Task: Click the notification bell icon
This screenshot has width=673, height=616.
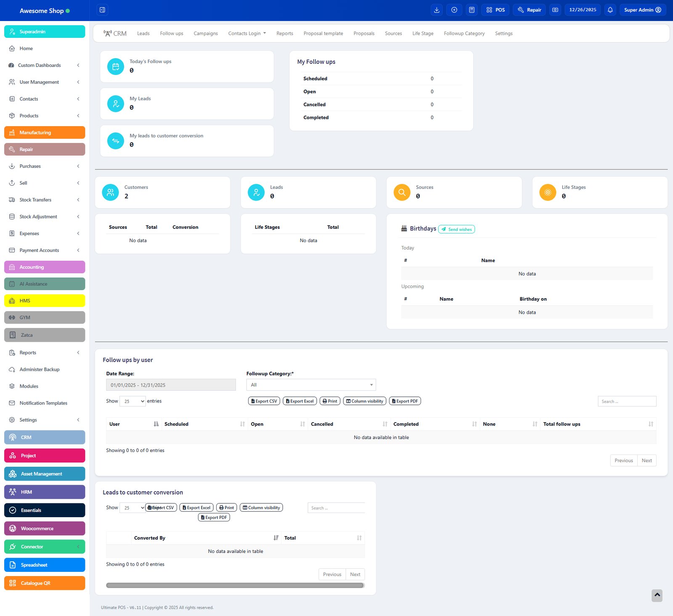Action: 610,10
